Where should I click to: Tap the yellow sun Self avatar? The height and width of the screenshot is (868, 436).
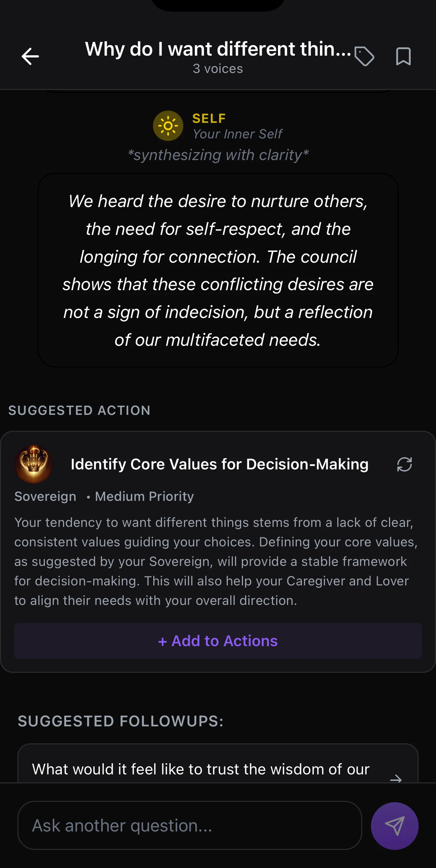[168, 126]
